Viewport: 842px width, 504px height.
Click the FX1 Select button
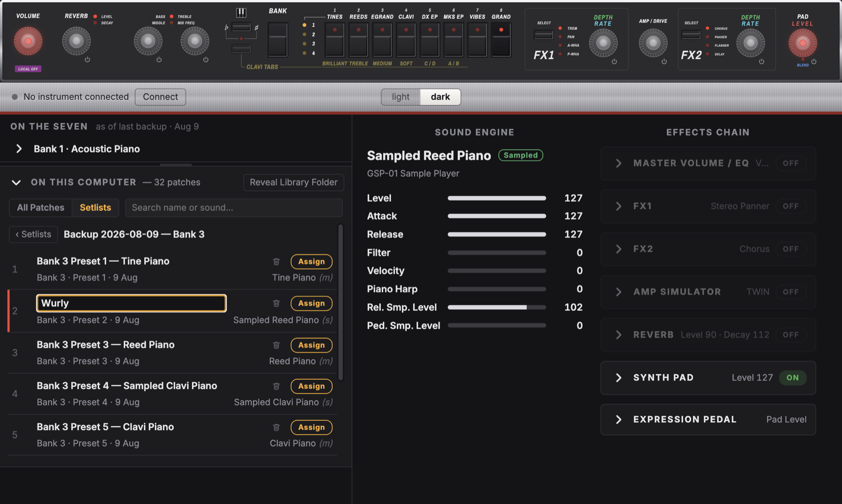click(x=543, y=35)
